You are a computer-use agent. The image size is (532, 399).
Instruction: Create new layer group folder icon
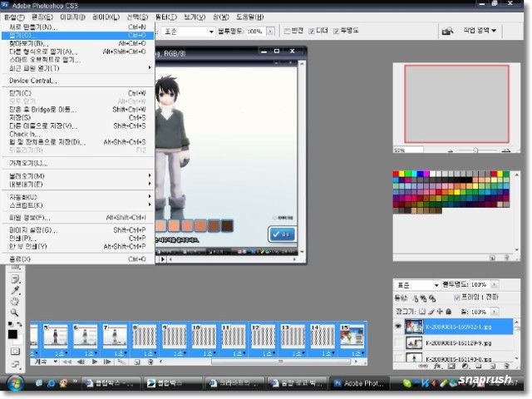point(479,367)
